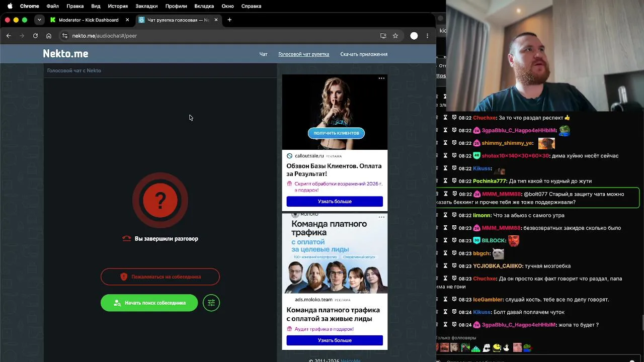Click callоutsale.ru advertiser label
Screen dimensions: 644x362
coord(309,156)
